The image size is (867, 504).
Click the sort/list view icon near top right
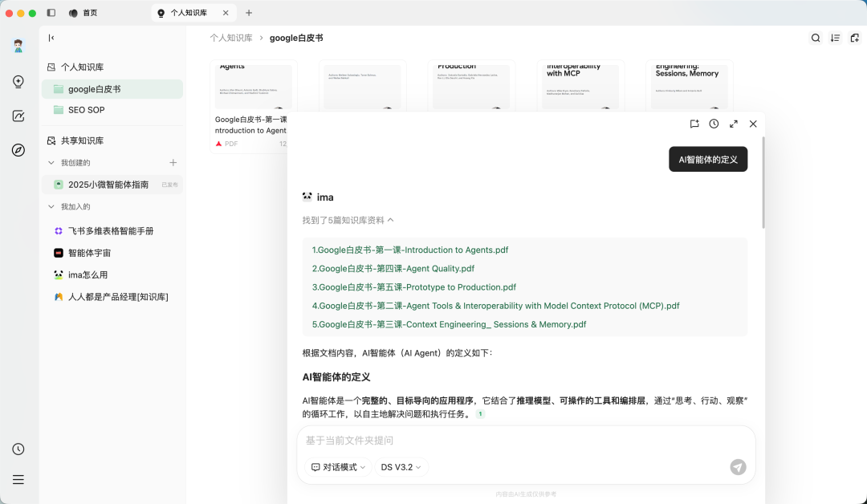[835, 38]
